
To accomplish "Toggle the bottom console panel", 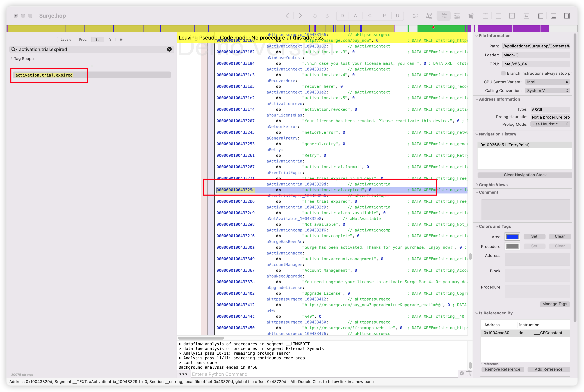I will click(553, 16).
